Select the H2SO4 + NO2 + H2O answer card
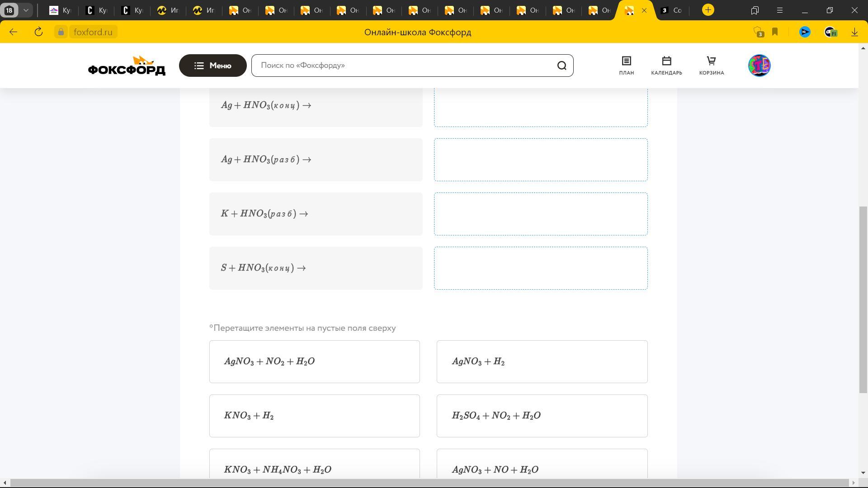The width and height of the screenshot is (868, 488). coord(542,416)
